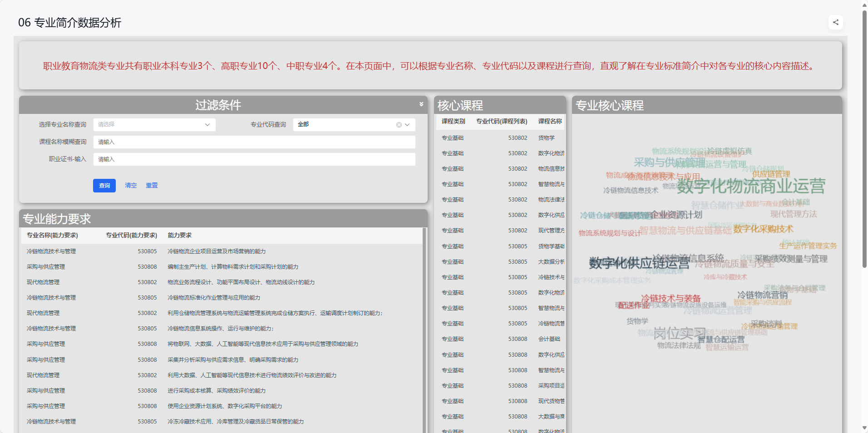Click 数字化物流商业运营 in the word cloud

point(751,186)
